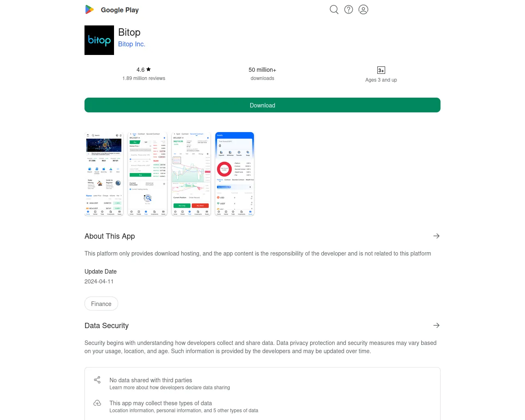Click the 3+ age rating icon

click(x=381, y=70)
